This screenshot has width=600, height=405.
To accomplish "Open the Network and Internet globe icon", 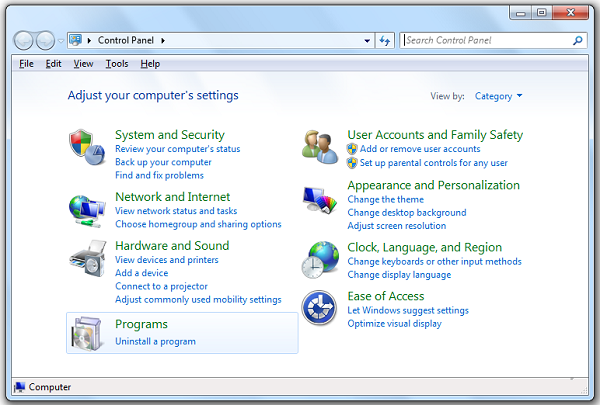I will [x=87, y=211].
